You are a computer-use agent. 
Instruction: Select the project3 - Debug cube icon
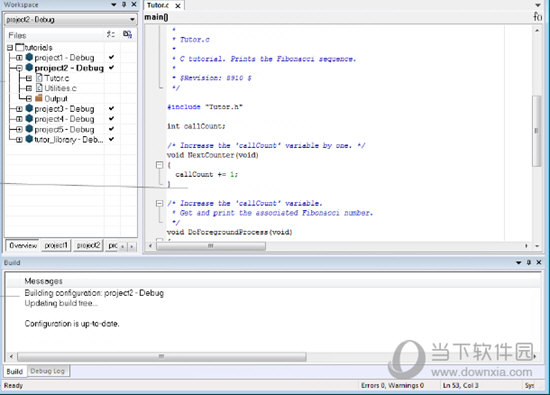click(x=29, y=108)
